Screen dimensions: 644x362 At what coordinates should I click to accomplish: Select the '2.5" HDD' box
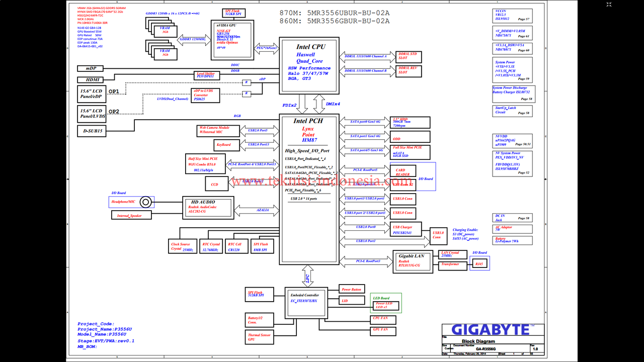[x=411, y=122]
